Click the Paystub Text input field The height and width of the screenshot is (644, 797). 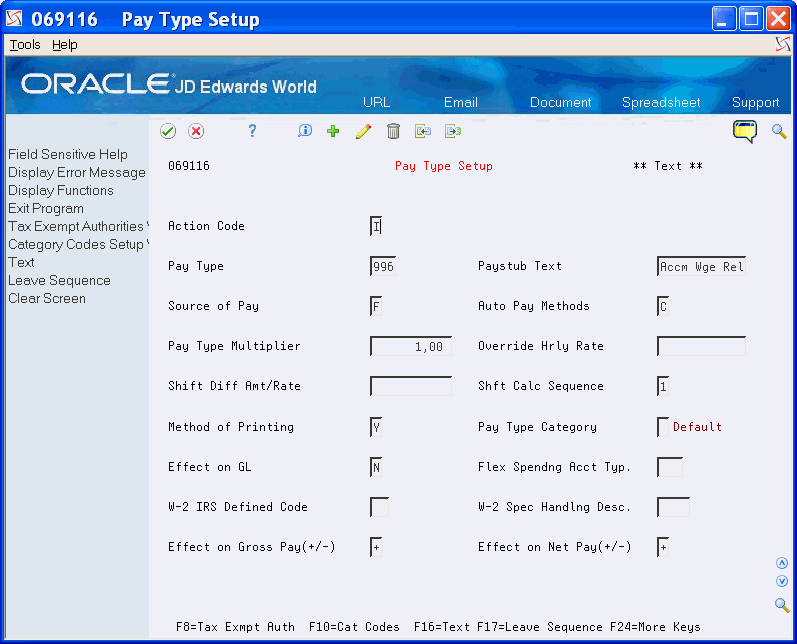[x=701, y=266]
